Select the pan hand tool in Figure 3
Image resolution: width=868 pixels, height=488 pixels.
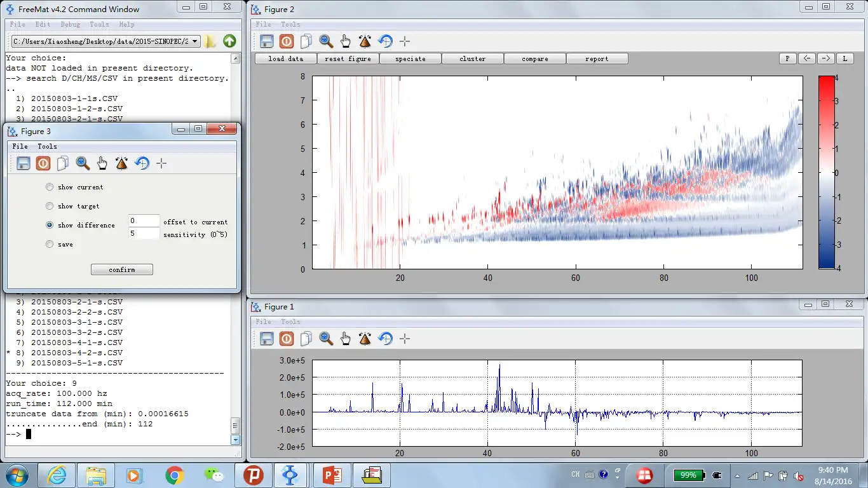click(x=102, y=163)
